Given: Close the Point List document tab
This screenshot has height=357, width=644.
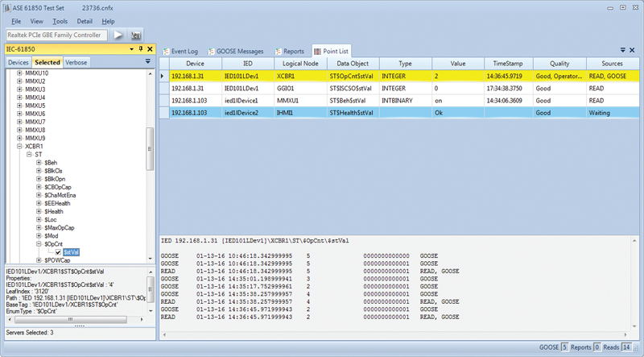Looking at the screenshot, I should coord(632,50).
